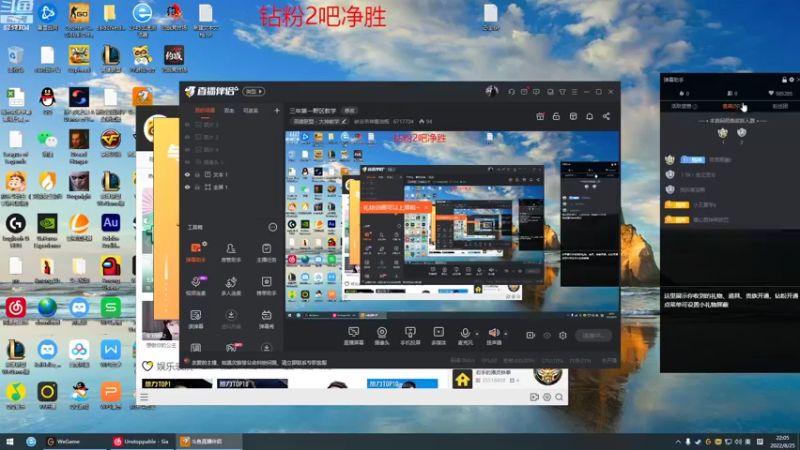Add a new scene with plus button

tap(277, 110)
